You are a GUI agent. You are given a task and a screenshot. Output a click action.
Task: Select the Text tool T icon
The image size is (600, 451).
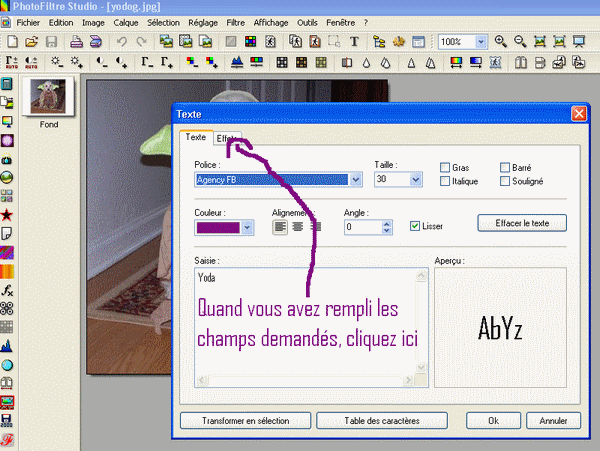[354, 41]
